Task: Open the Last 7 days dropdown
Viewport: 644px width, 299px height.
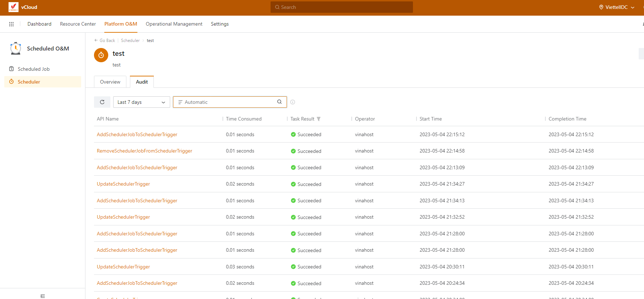Action: click(x=141, y=102)
